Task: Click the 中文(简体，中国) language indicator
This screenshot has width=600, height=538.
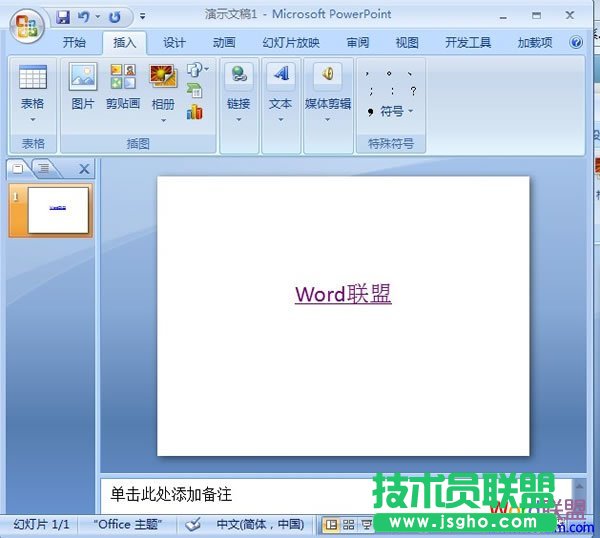Action: click(260, 524)
